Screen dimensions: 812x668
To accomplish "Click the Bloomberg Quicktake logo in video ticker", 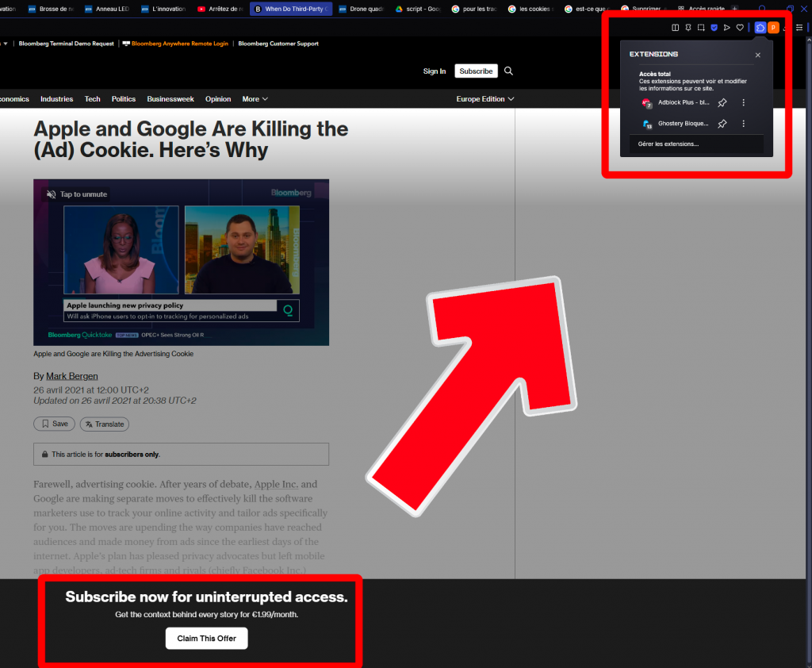I will tap(80, 335).
